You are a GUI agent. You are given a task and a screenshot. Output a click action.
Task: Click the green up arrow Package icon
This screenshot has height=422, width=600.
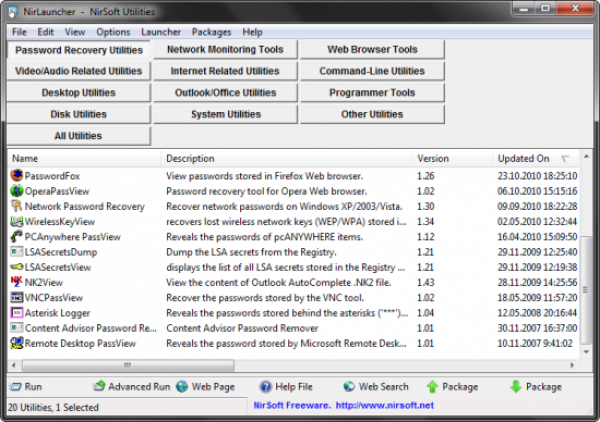pyautogui.click(x=432, y=387)
